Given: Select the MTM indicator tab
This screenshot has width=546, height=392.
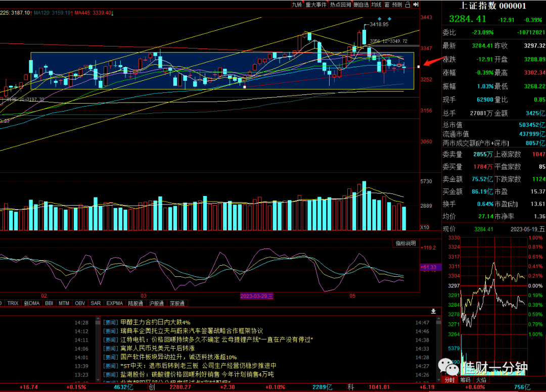Looking at the screenshot, I should [x=64, y=303].
